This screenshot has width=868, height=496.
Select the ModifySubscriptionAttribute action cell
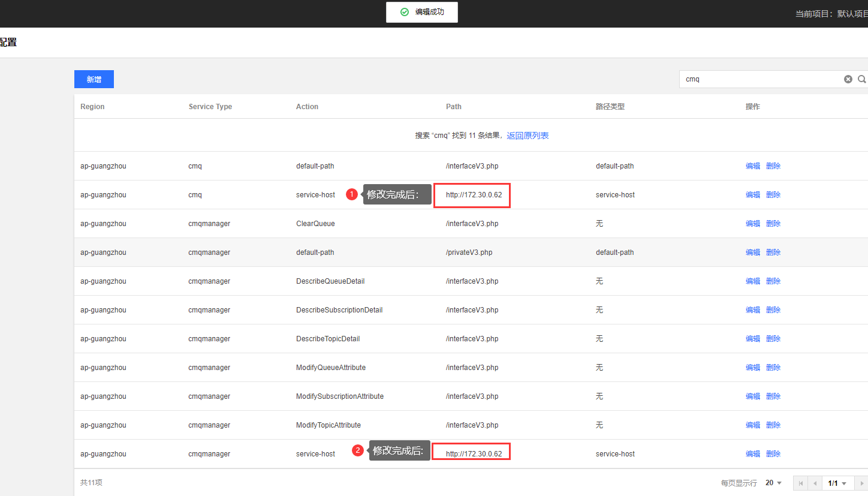(x=340, y=396)
